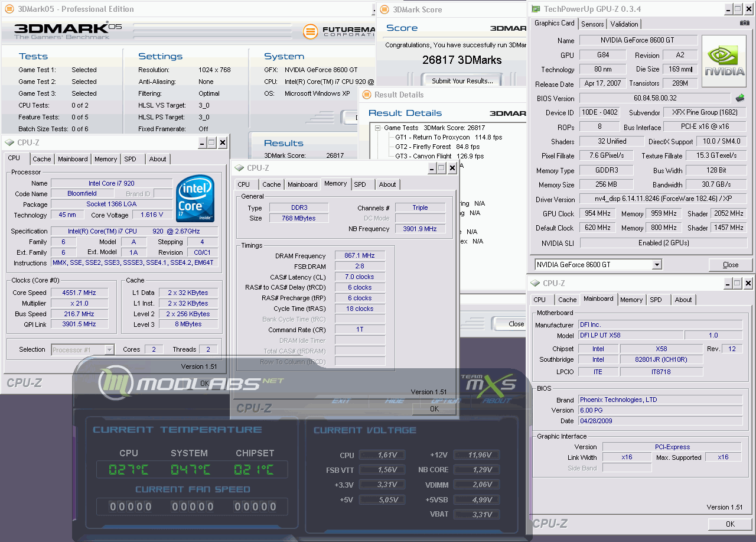This screenshot has height=542, width=756.
Task: Open Memory tab in CPU-Z processor window
Action: pos(106,159)
